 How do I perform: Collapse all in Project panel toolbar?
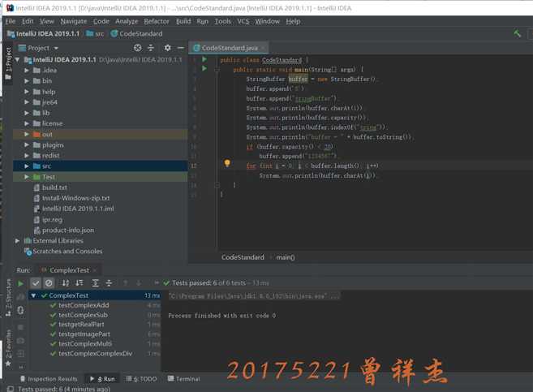[x=151, y=48]
